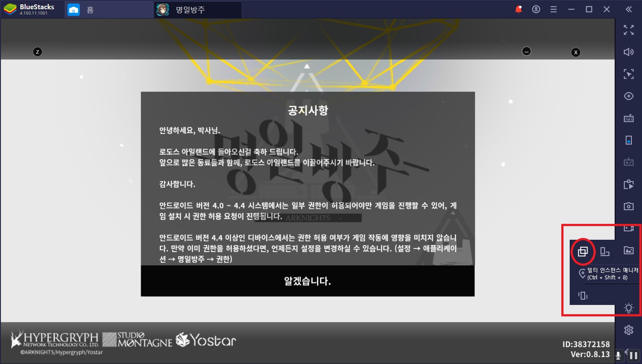Click the rotate screen icon in flyout

pos(605,252)
